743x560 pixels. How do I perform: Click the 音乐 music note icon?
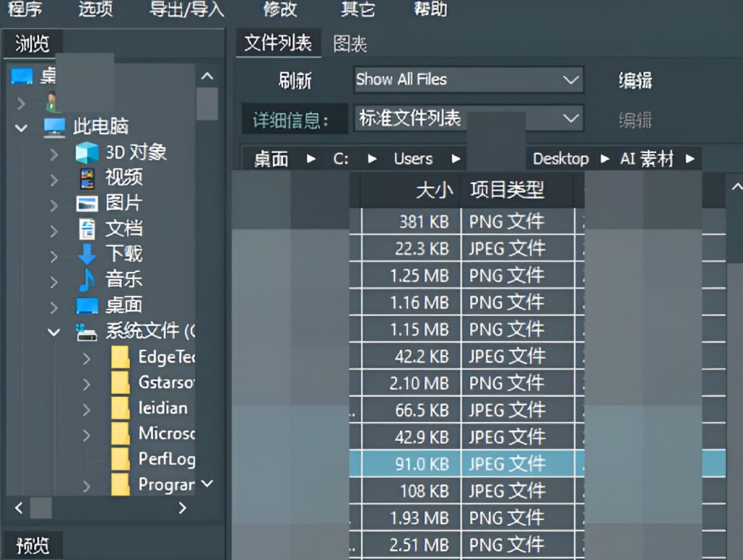pos(86,281)
